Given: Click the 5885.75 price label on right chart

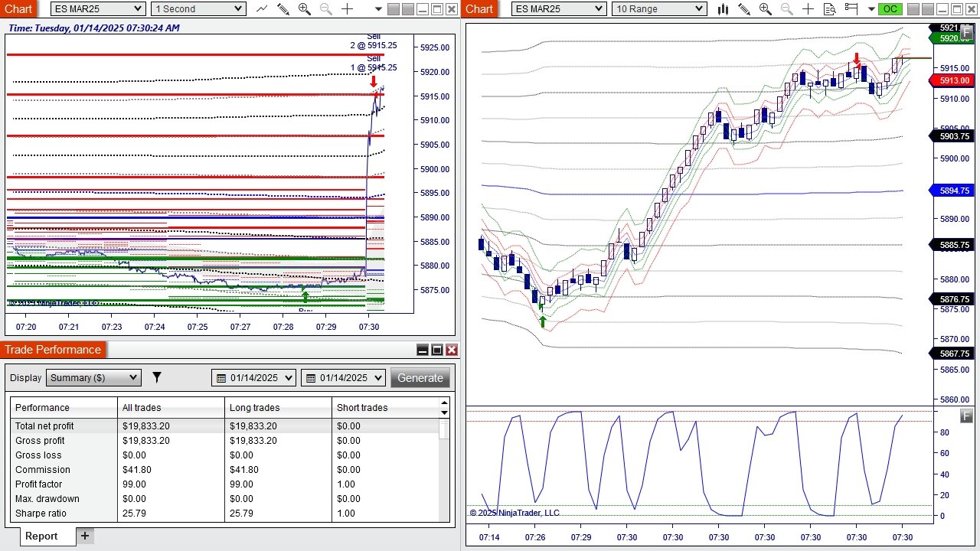Looking at the screenshot, I should 952,246.
